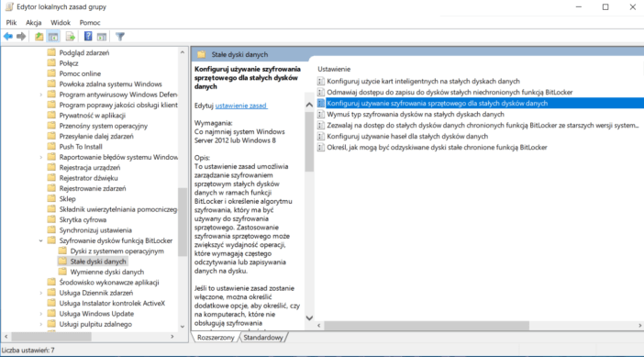Click tree pane scroll down arrow
Image resolution: width=644 pixels, height=357 pixels.
pyautogui.click(x=183, y=327)
